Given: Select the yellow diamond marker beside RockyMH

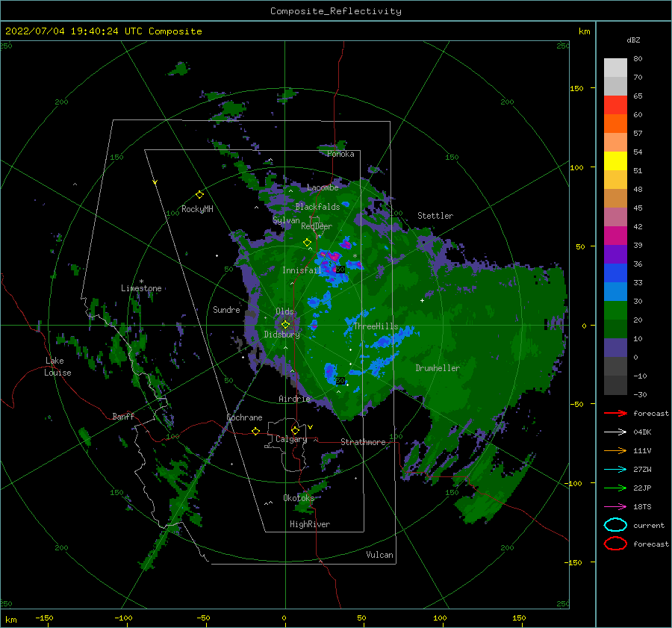Looking at the screenshot, I should coord(199,195).
